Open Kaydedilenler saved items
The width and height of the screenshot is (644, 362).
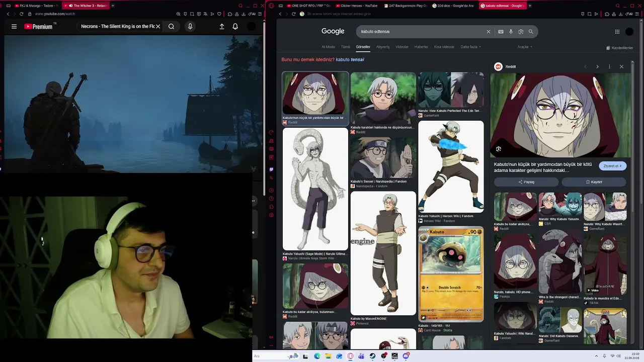pyautogui.click(x=620, y=48)
